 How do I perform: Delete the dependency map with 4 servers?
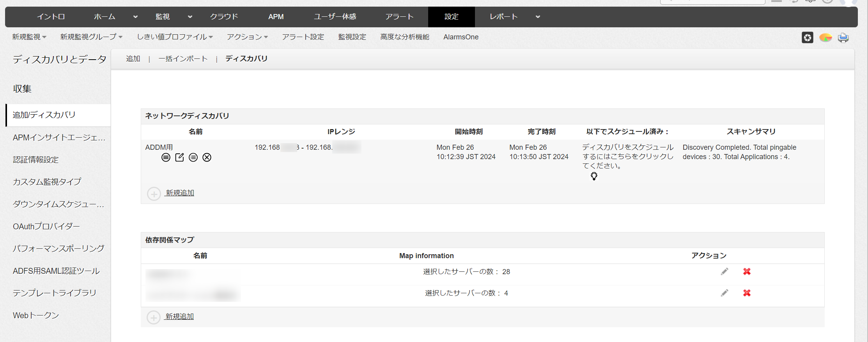coord(746,293)
